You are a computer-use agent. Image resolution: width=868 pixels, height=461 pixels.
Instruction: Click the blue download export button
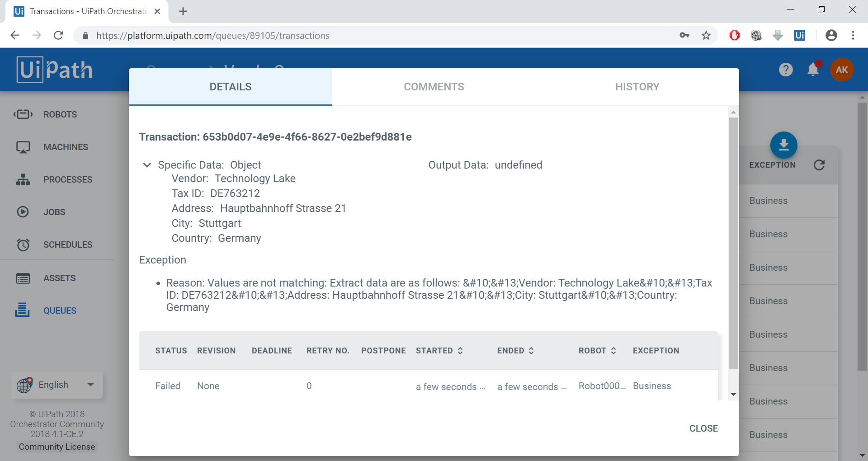point(784,145)
